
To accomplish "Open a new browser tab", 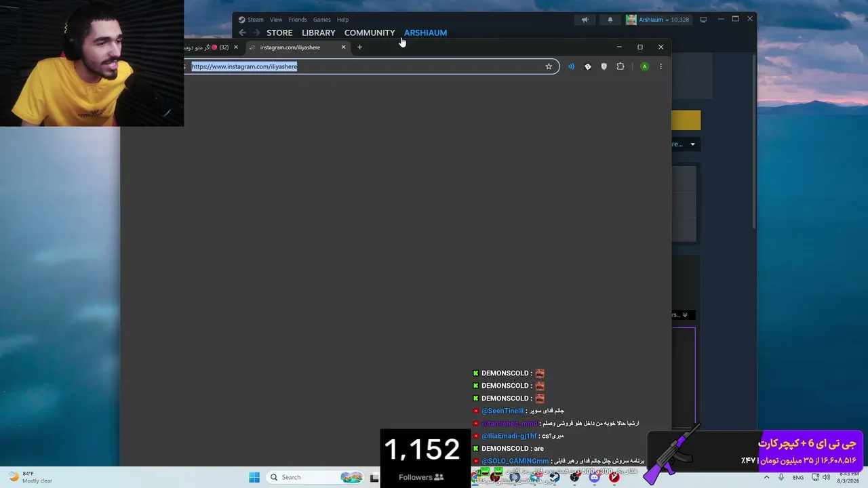I will tap(359, 47).
